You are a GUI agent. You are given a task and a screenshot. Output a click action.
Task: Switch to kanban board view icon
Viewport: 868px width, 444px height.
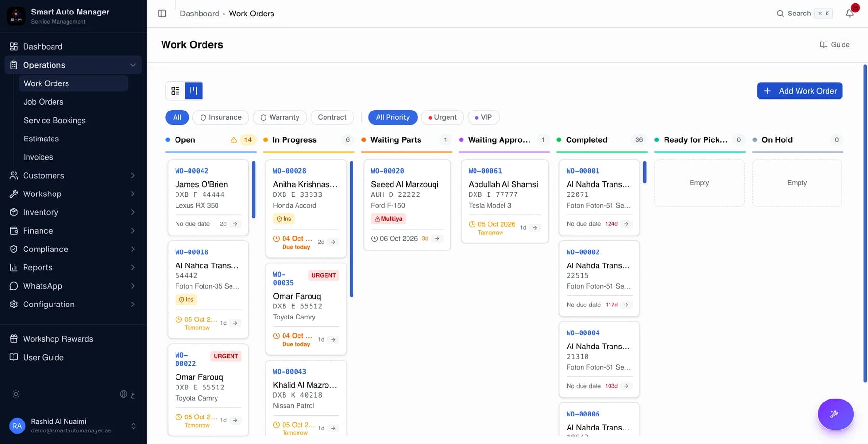pos(194,91)
